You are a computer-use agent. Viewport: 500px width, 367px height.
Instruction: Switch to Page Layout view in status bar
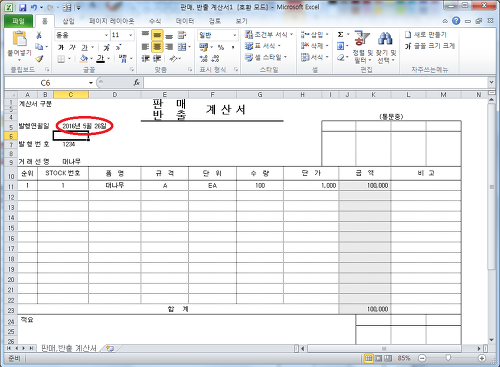(378, 358)
